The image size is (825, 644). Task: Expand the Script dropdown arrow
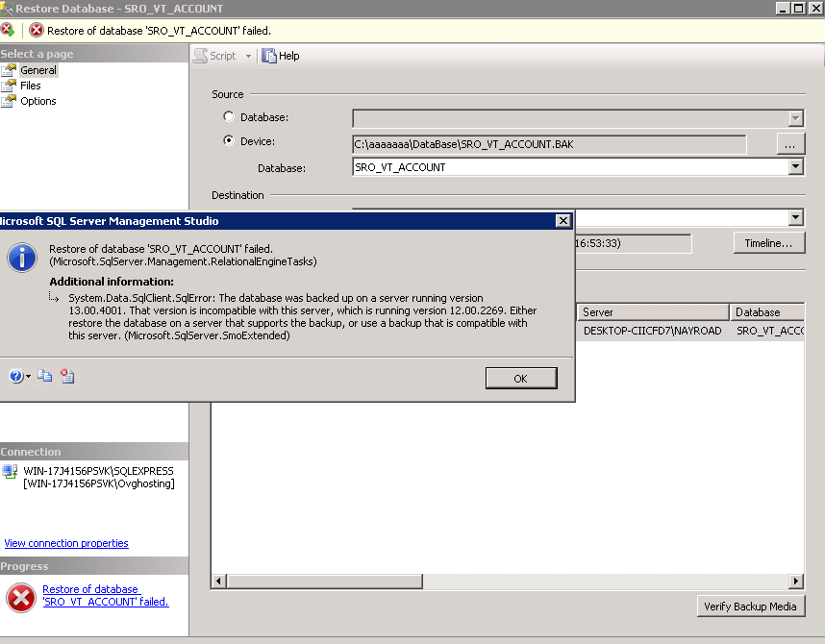point(248,57)
